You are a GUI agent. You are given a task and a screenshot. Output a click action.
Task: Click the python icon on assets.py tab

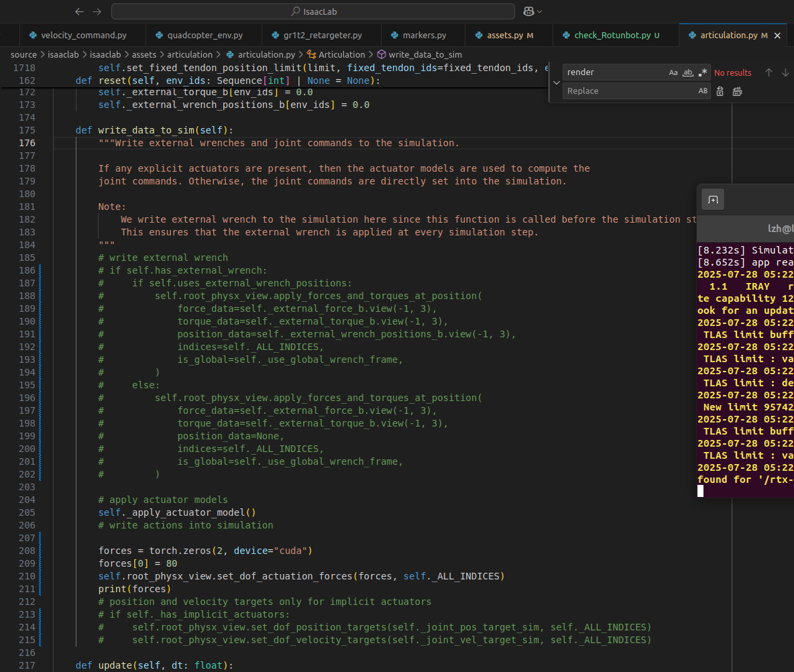(x=479, y=35)
